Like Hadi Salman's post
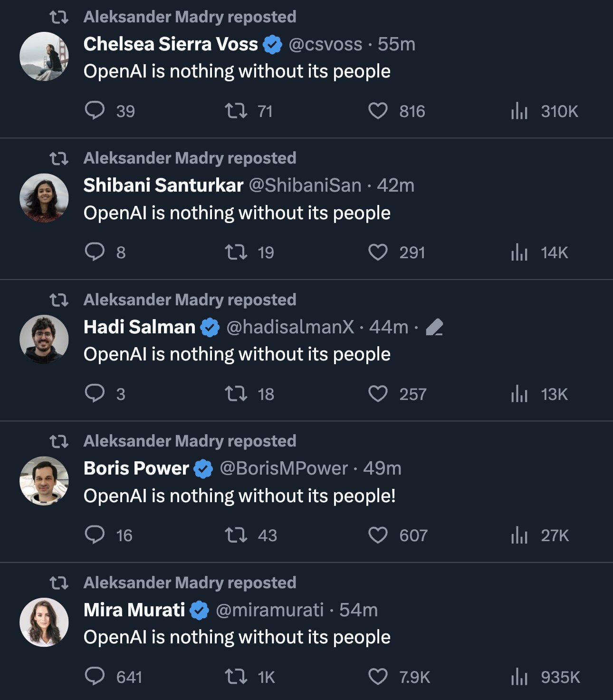The height and width of the screenshot is (700, 613). tap(378, 394)
